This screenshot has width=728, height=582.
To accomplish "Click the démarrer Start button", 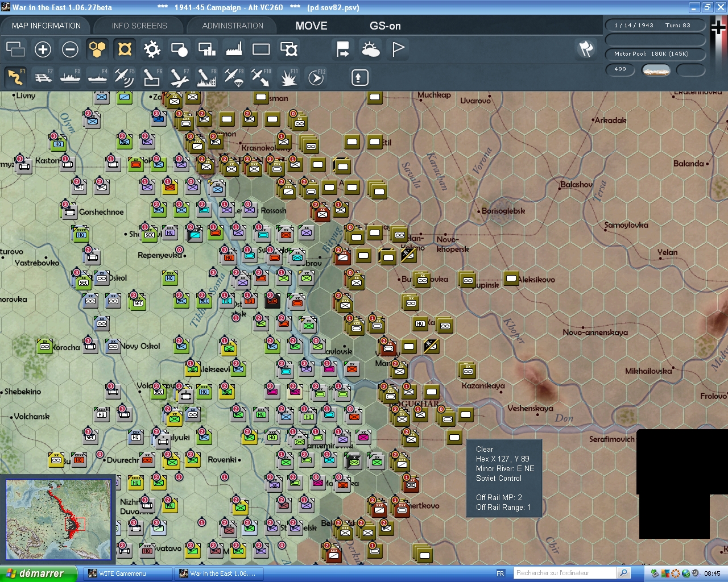I will tap(38, 573).
